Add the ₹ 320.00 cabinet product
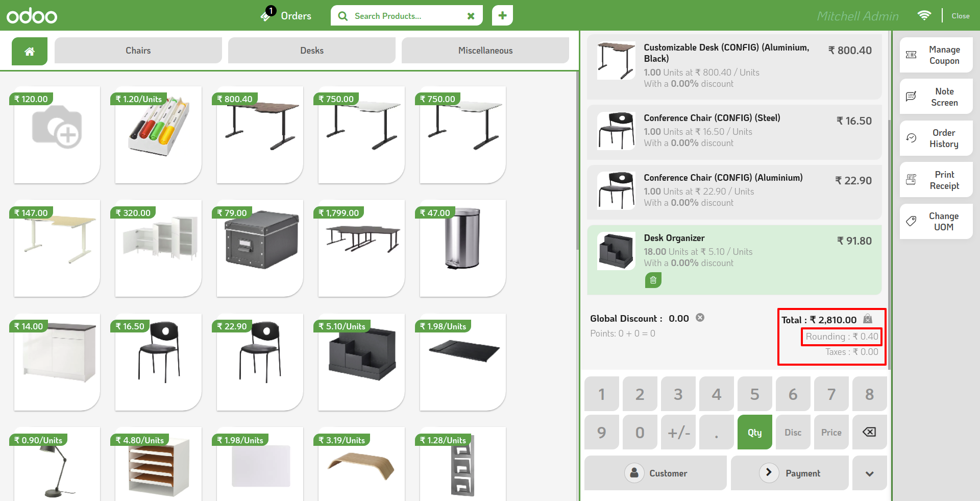980x501 pixels. [158, 248]
